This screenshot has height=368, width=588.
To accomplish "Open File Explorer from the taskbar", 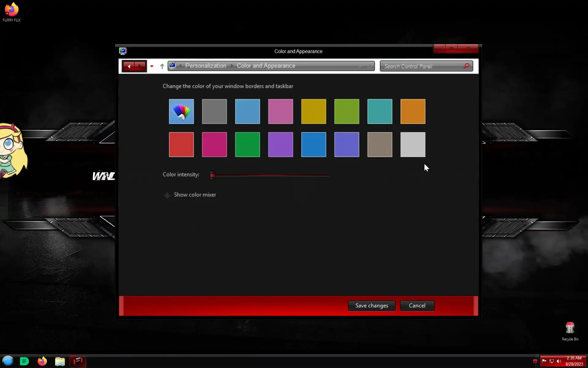I will click(x=60, y=361).
